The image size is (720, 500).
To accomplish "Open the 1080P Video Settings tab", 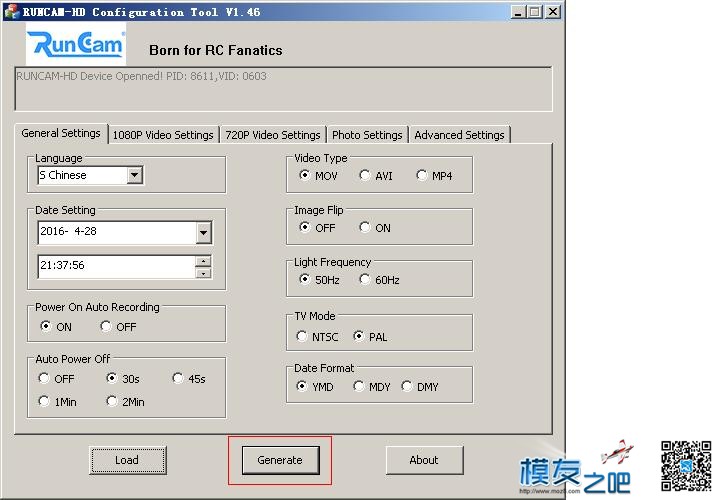I will pos(163,135).
